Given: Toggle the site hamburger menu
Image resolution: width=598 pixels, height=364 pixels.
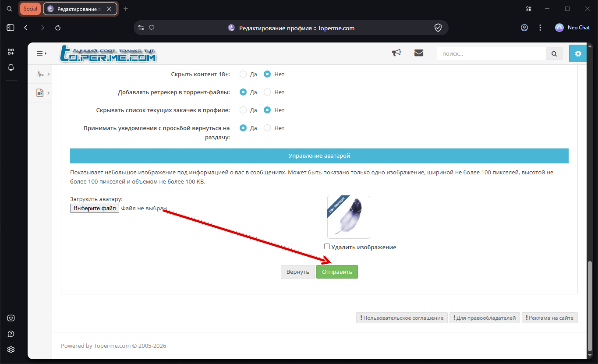Looking at the screenshot, I should point(42,53).
